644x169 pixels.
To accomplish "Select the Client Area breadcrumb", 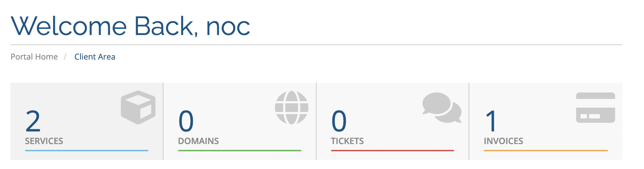I will point(95,57).
